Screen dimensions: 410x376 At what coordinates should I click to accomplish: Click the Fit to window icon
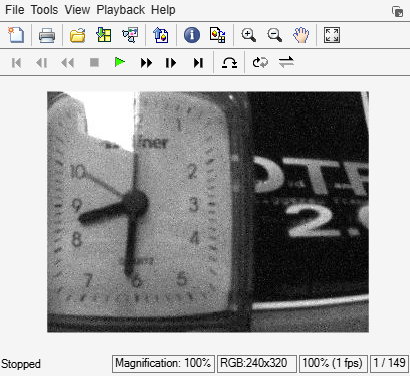point(332,35)
